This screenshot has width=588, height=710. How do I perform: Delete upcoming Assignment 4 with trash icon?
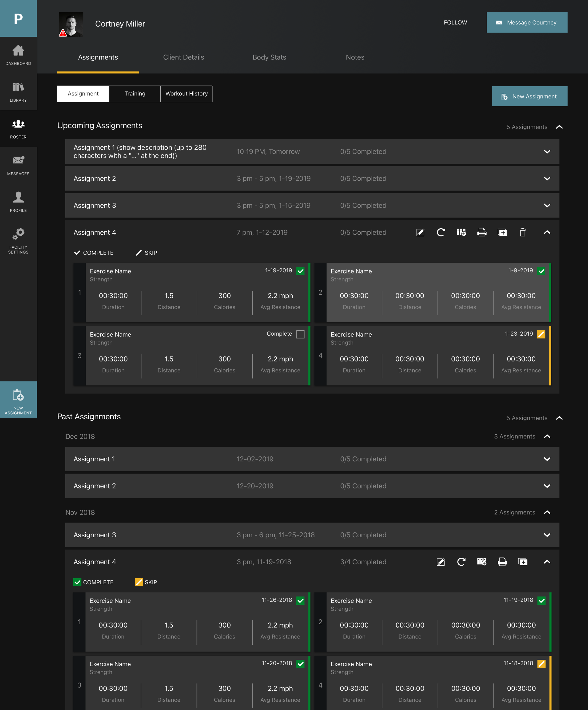click(522, 232)
